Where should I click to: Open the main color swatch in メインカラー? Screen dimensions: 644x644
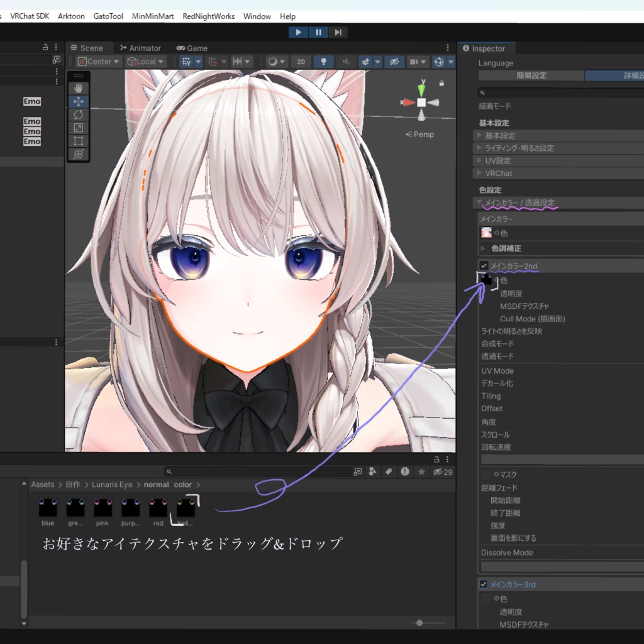[x=486, y=232]
